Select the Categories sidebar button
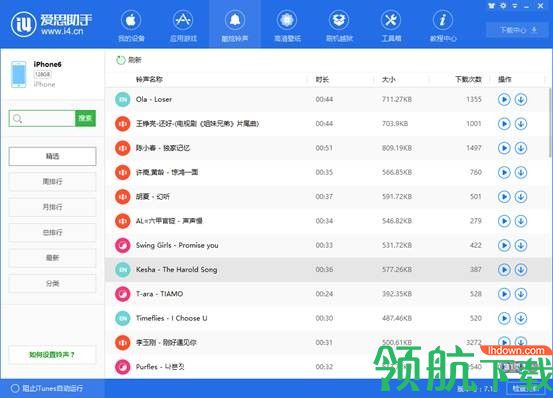553x398 pixels. (52, 283)
